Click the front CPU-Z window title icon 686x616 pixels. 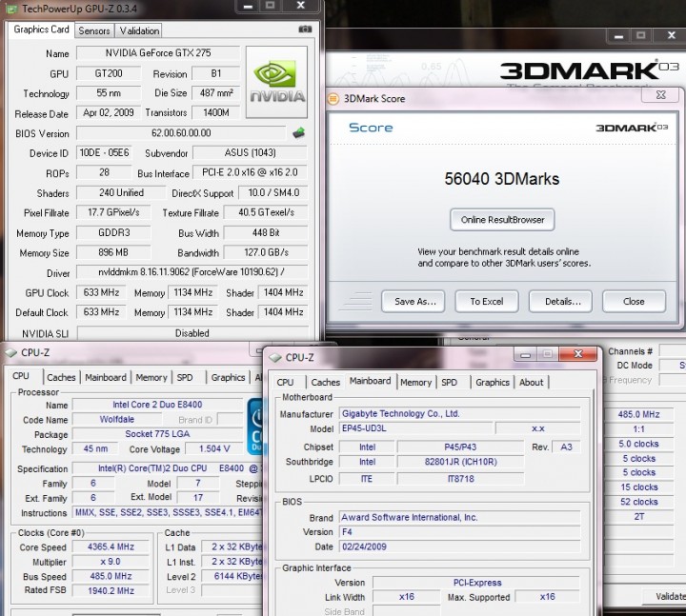(274, 358)
